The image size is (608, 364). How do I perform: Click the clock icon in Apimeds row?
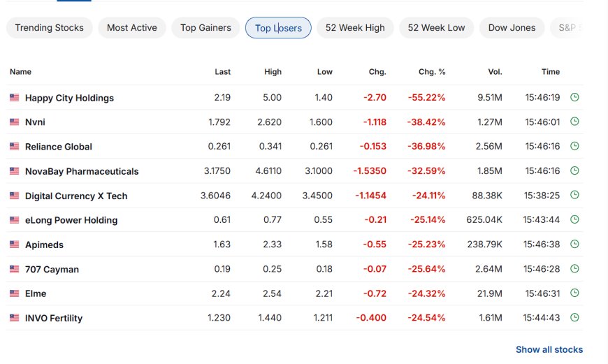pyautogui.click(x=574, y=244)
